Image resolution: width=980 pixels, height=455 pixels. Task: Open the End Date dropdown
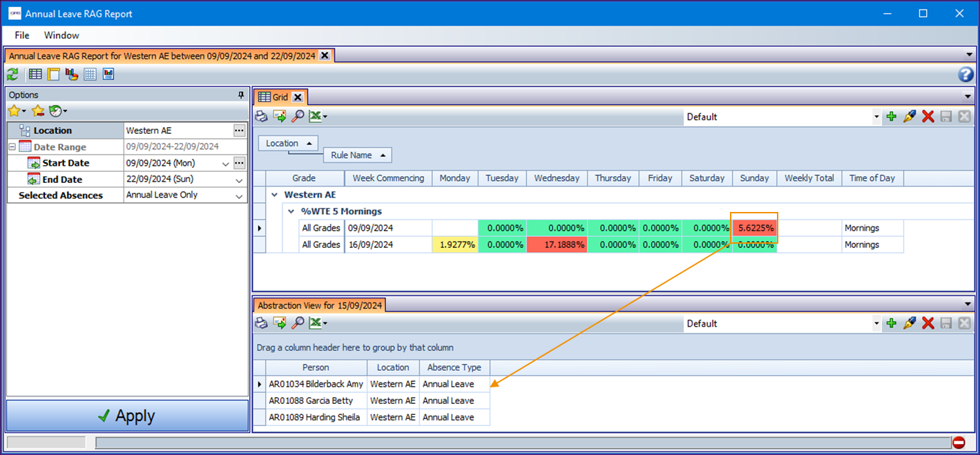pyautogui.click(x=239, y=180)
